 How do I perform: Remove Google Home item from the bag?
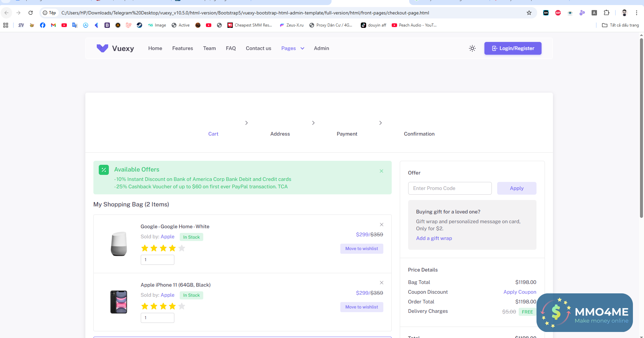(x=381, y=225)
